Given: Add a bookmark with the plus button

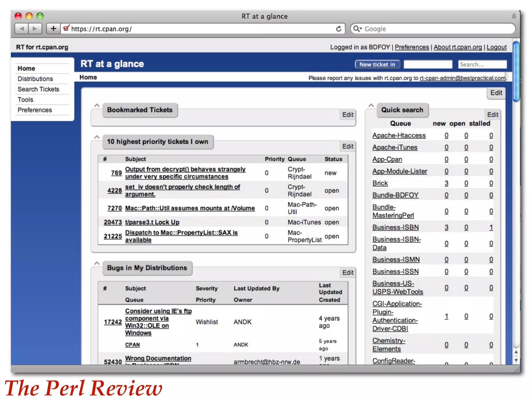Looking at the screenshot, I should 53,29.
